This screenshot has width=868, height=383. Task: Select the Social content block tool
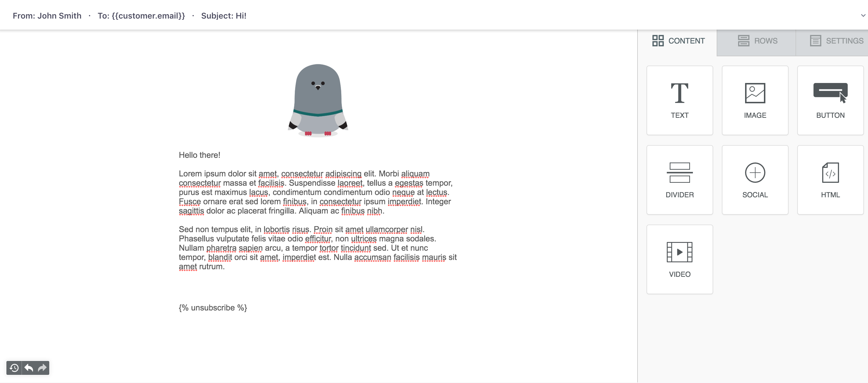(755, 179)
